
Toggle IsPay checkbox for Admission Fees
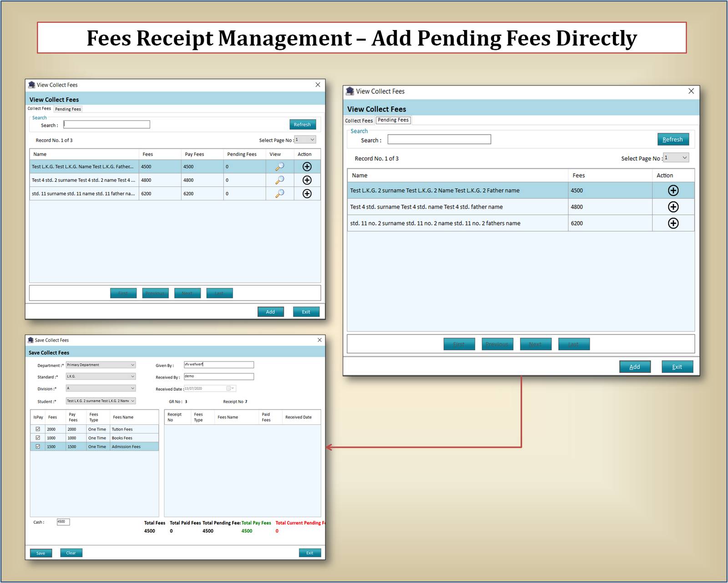click(38, 446)
